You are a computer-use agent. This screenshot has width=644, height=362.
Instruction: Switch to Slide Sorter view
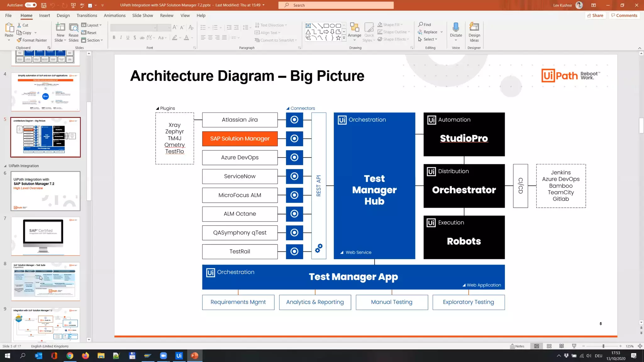click(549, 346)
